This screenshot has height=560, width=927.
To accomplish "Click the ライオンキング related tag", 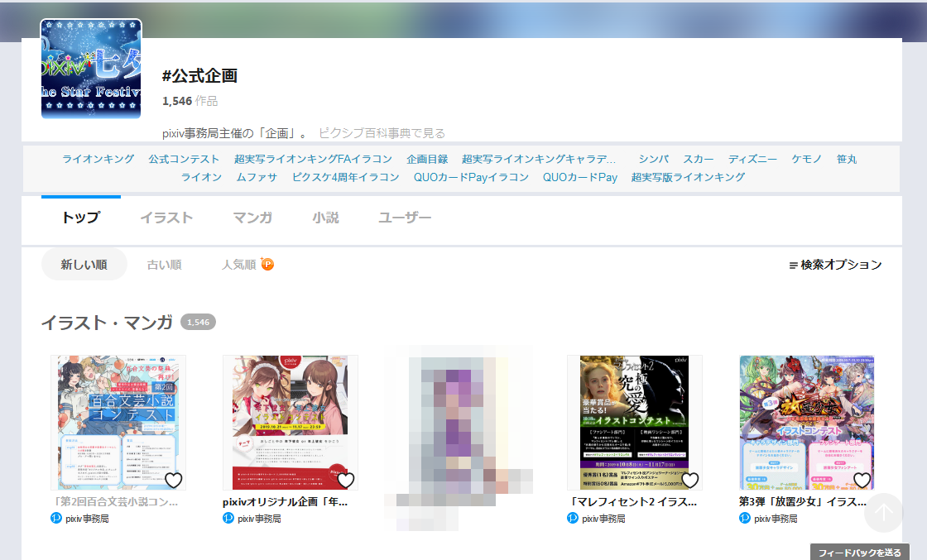I will coord(98,159).
